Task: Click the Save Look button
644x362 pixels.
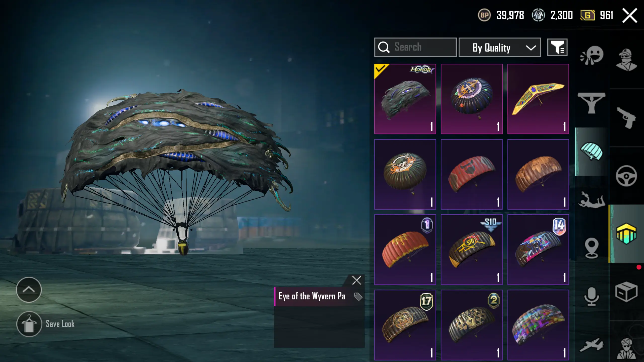Action: (x=46, y=324)
